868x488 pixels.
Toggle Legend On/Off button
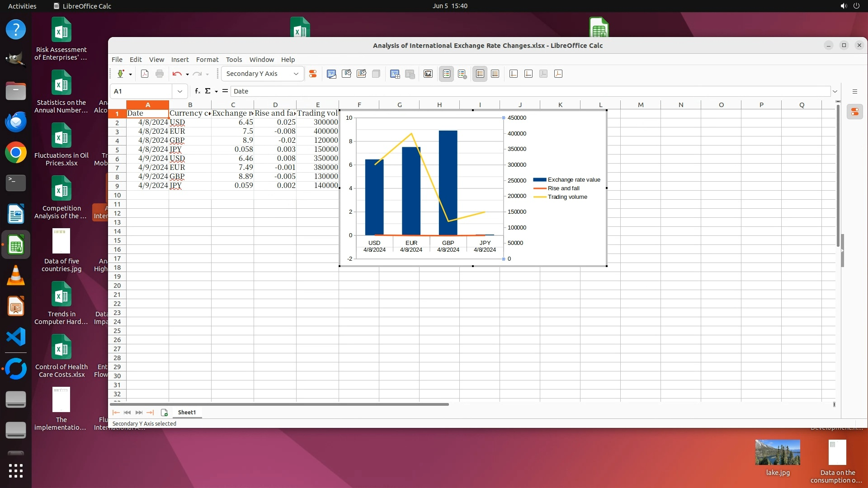click(x=446, y=74)
